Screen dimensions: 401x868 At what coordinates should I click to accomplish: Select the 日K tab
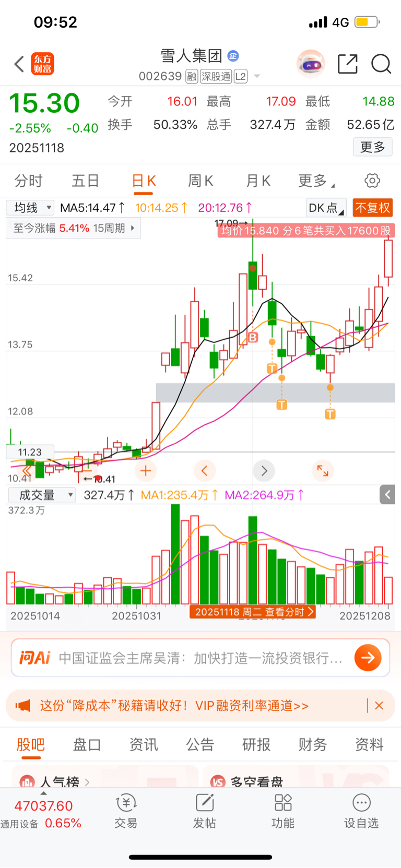144,181
